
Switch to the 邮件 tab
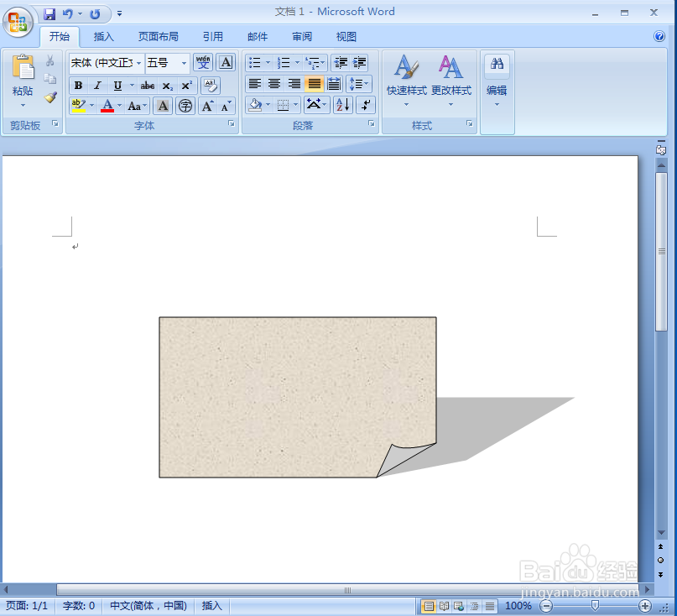258,37
